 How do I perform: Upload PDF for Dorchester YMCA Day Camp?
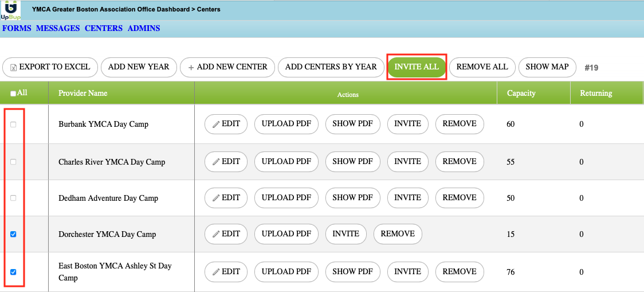286,234
